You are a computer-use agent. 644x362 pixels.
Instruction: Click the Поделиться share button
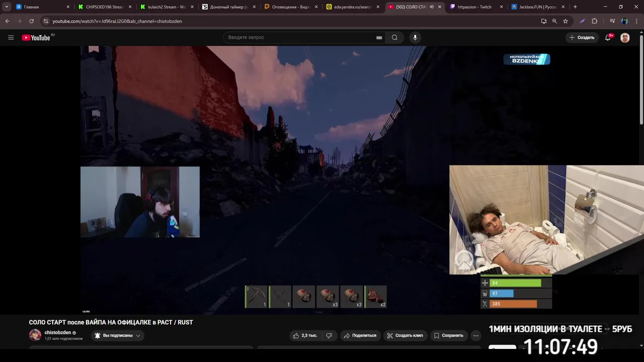click(360, 335)
